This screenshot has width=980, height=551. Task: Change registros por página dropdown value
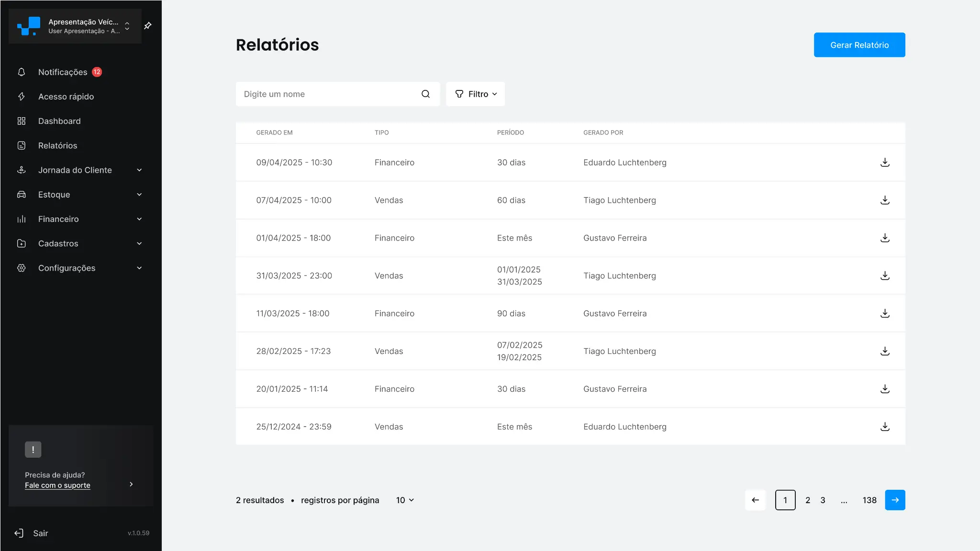(x=405, y=500)
